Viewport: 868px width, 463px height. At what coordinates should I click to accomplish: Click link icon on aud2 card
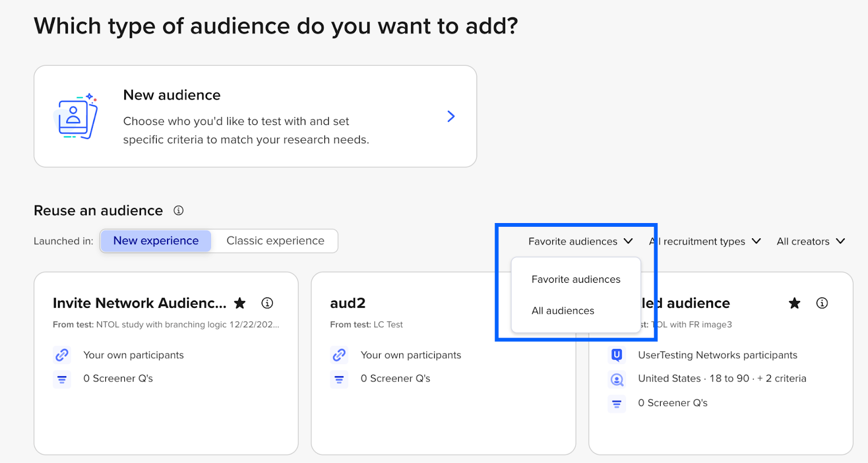tap(339, 355)
